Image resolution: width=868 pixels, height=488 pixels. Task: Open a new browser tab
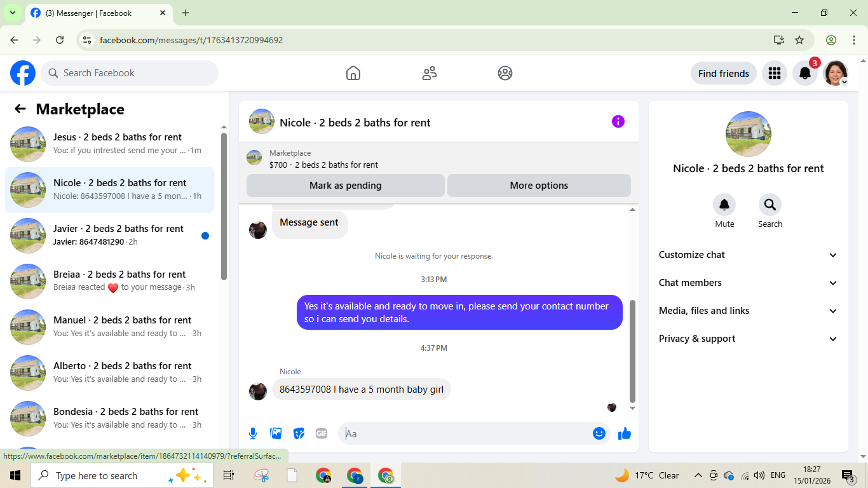pos(186,13)
